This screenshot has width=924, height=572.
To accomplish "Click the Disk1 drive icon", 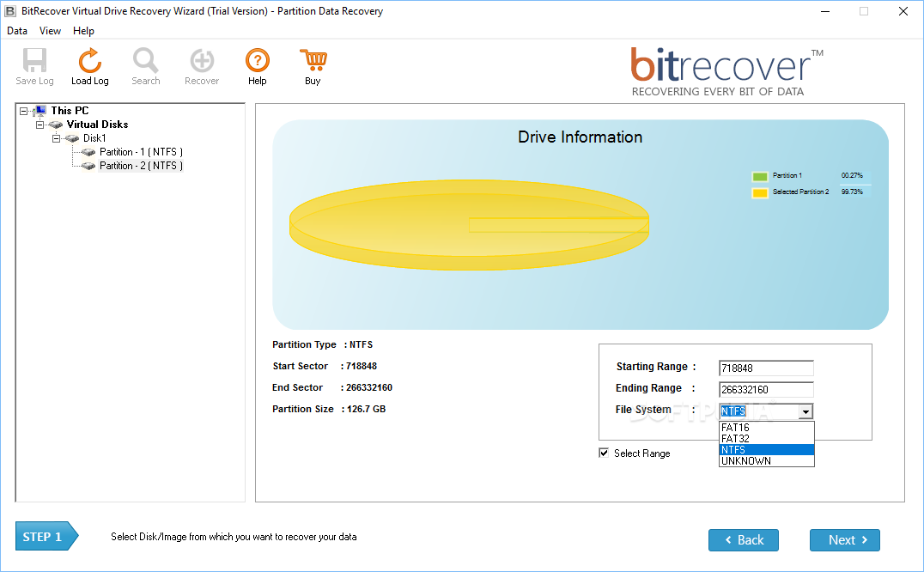I will (72, 138).
